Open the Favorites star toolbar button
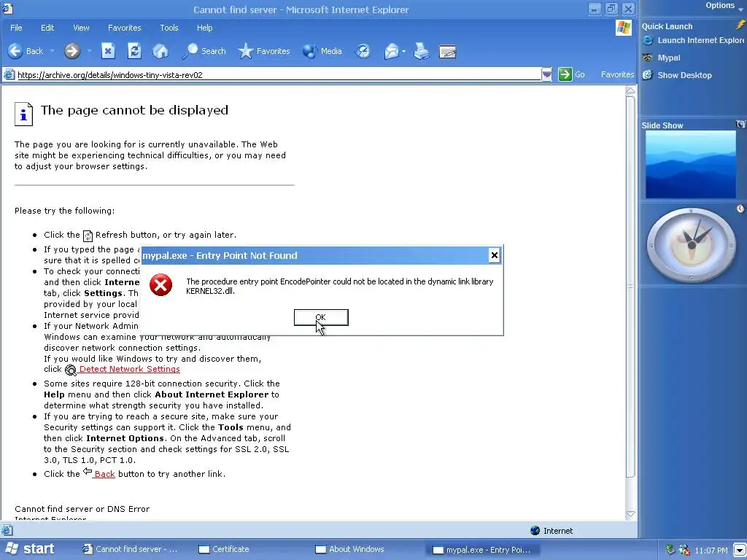Screen dimensions: 747x560 click(x=264, y=51)
